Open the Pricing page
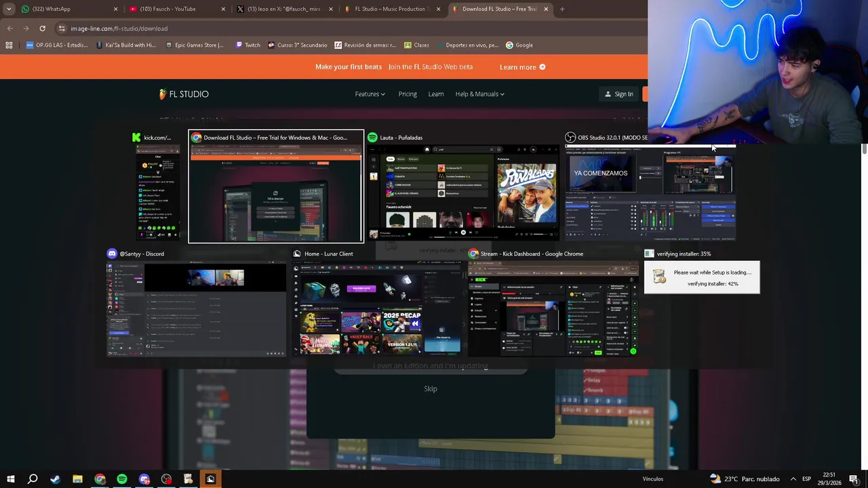This screenshot has width=868, height=488. tap(408, 94)
